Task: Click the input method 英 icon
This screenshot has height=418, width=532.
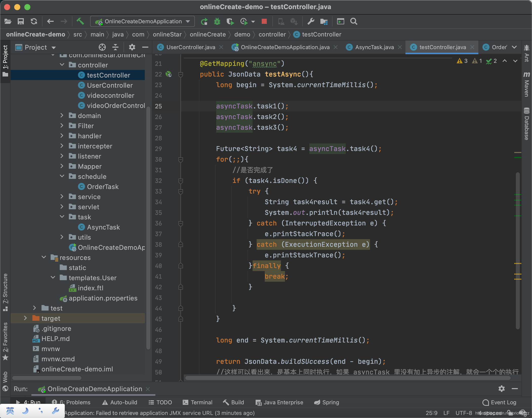Action: tap(10, 411)
